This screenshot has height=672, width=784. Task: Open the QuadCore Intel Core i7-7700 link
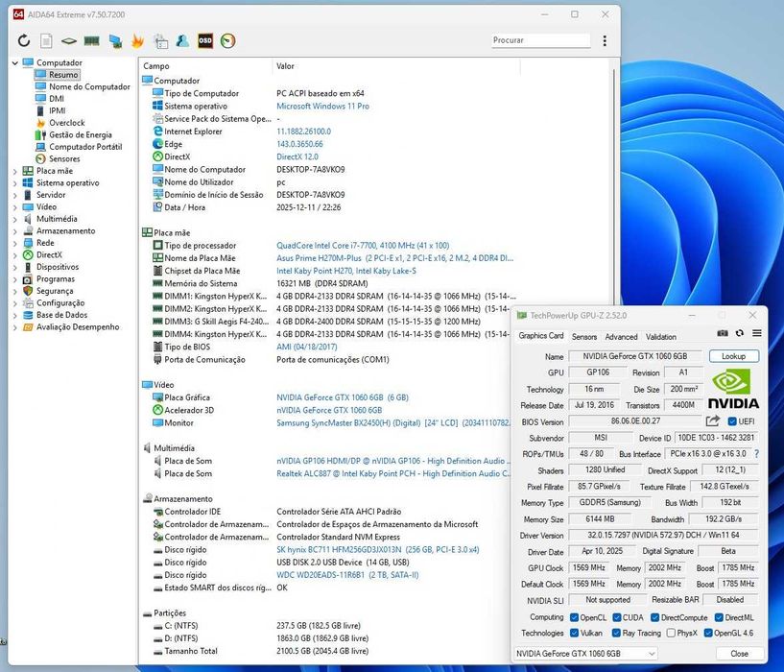363,245
